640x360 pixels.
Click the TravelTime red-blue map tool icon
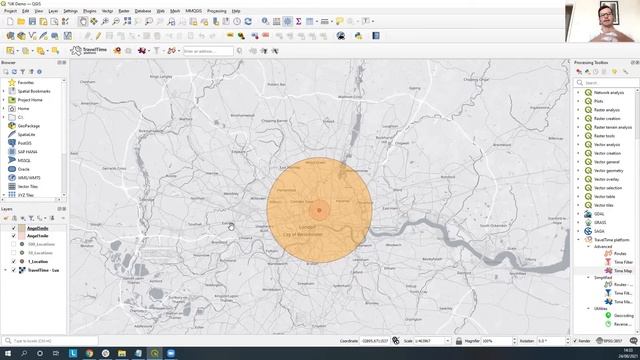coord(142,51)
